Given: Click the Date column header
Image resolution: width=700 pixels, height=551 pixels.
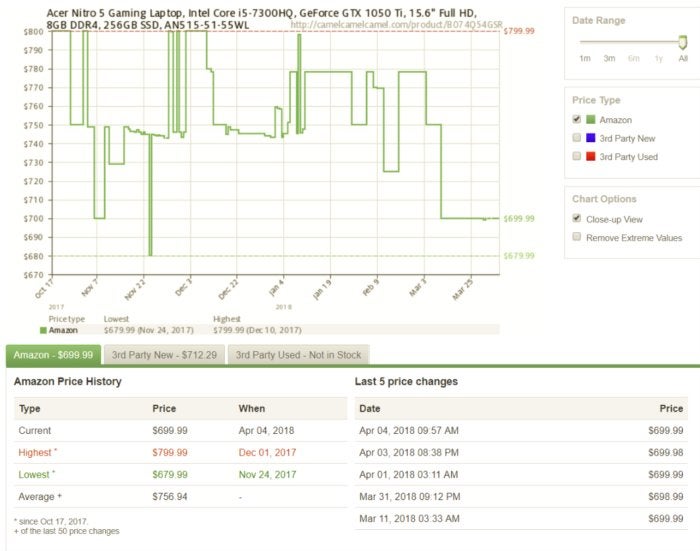Looking at the screenshot, I should click(x=370, y=409).
